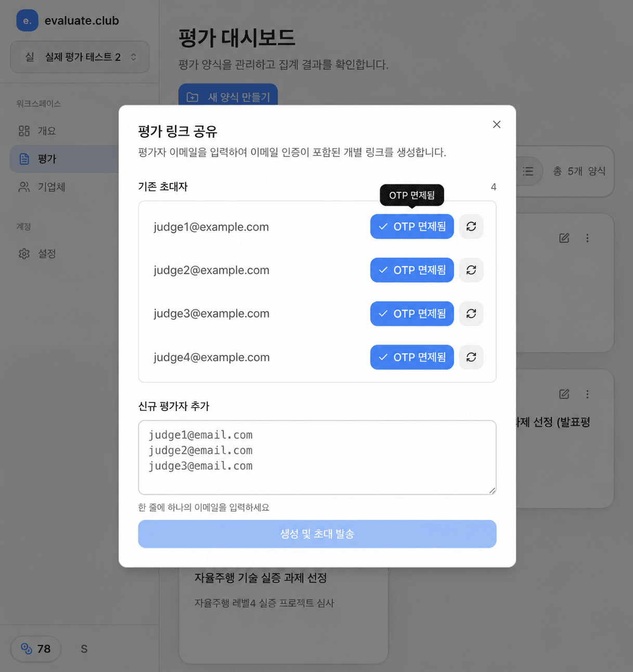Click judge4@example.com email text
633x672 pixels.
(x=211, y=357)
